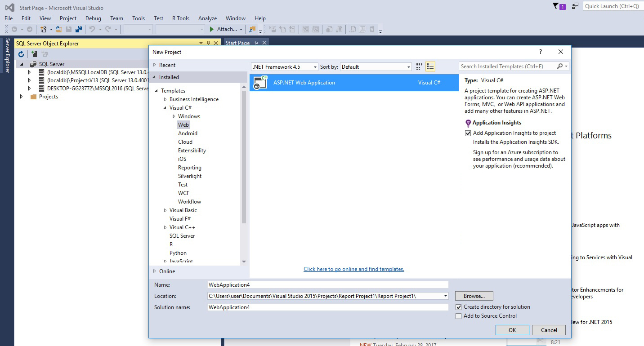Open the Team menu
This screenshot has height=346, width=644.
pyautogui.click(x=116, y=18)
